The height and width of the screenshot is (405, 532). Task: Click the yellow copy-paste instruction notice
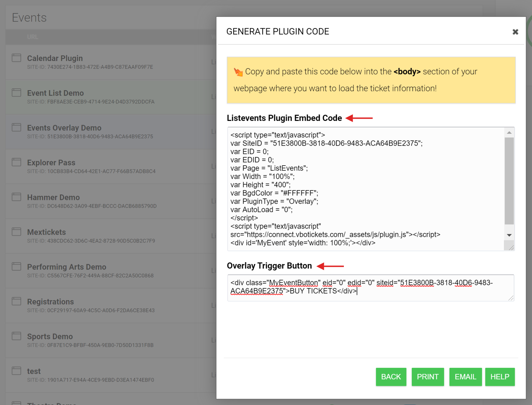(371, 80)
